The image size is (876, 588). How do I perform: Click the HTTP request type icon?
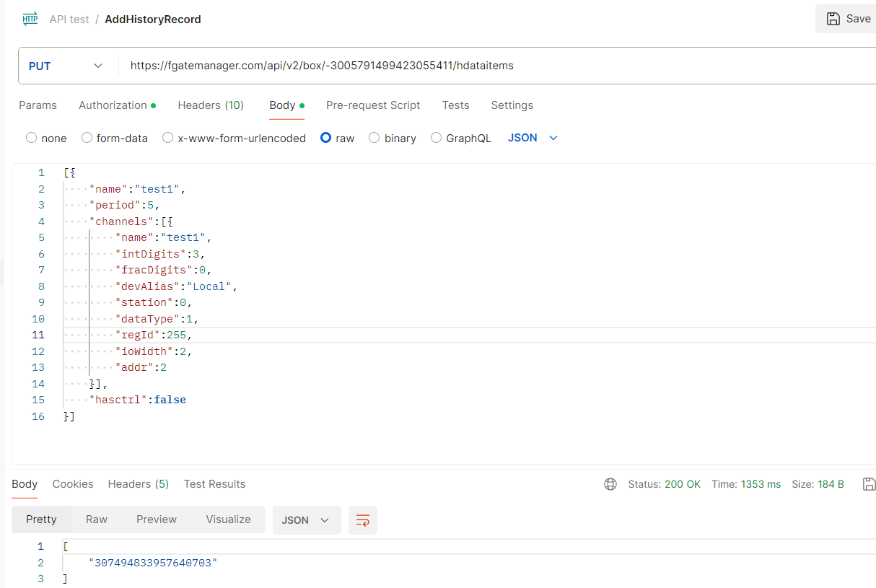coord(30,19)
